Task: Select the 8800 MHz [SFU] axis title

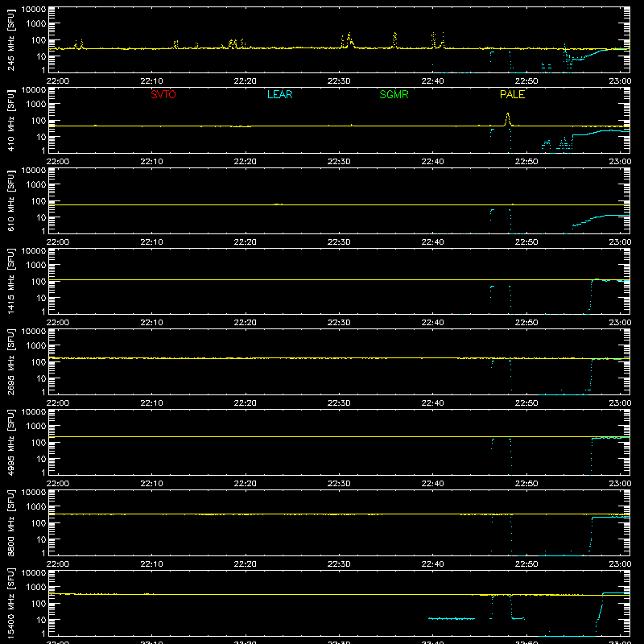Action: pos(11,522)
